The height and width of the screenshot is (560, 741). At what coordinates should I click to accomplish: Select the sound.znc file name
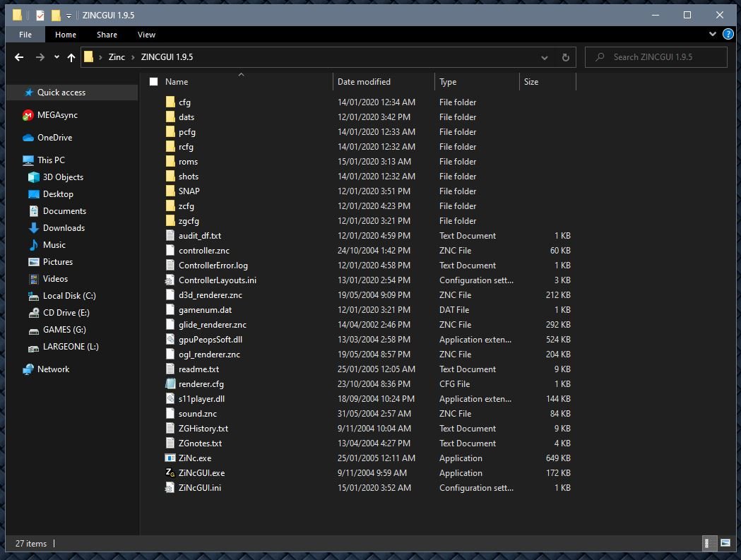click(198, 414)
